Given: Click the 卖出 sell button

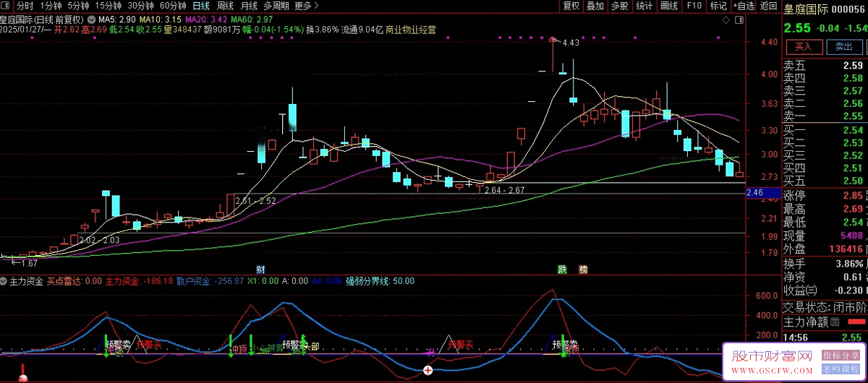Looking at the screenshot, I should pos(843,46).
